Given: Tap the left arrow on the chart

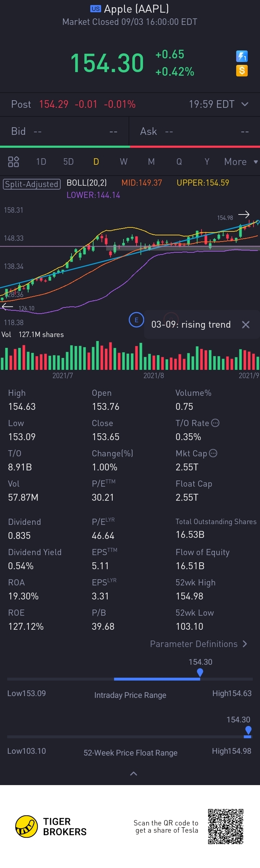Looking at the screenshot, I should point(7,307).
